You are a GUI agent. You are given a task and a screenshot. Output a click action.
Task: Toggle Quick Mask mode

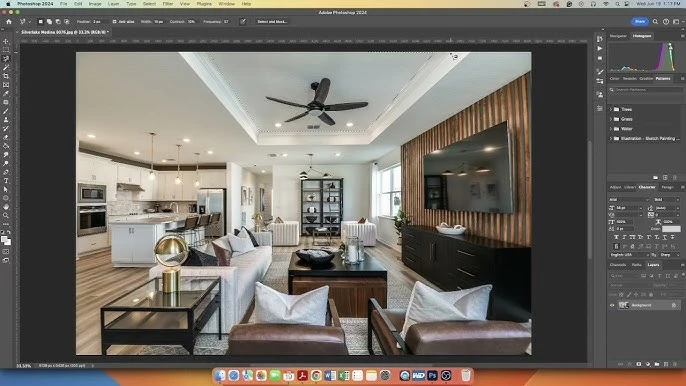pyautogui.click(x=6, y=252)
